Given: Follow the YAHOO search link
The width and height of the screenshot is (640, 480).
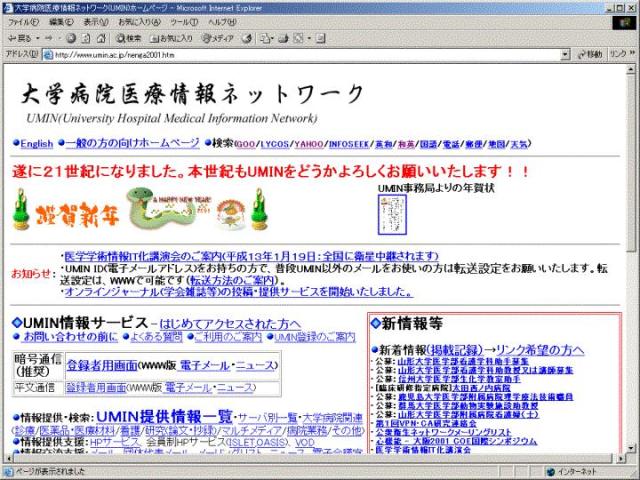Looking at the screenshot, I should tap(308, 144).
